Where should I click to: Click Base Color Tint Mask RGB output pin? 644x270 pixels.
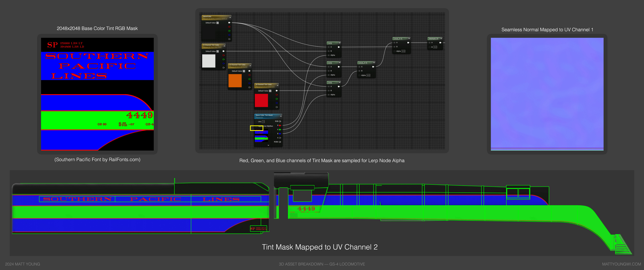pyautogui.click(x=280, y=121)
